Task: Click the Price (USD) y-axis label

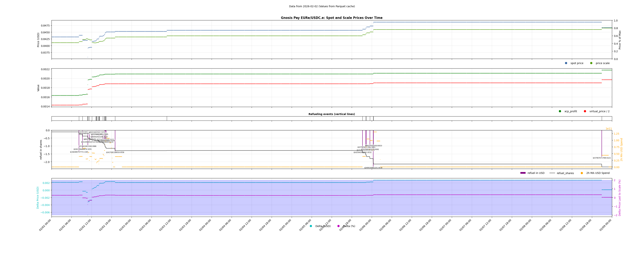Action: [38, 40]
